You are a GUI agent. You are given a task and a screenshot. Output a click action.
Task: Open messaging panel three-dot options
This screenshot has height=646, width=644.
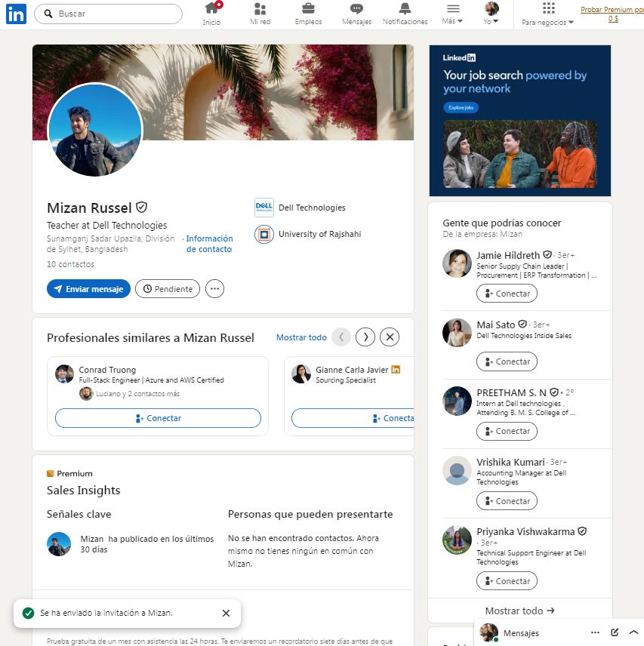[x=595, y=632]
